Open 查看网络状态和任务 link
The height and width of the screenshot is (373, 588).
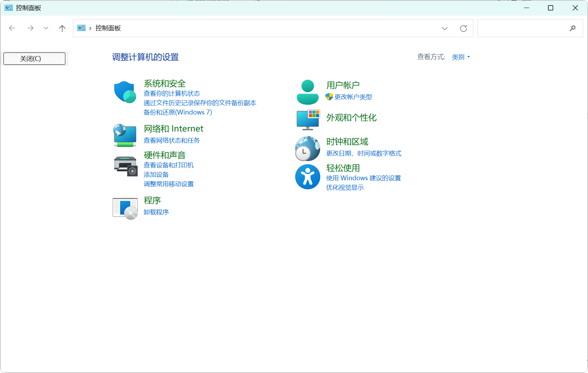click(172, 141)
